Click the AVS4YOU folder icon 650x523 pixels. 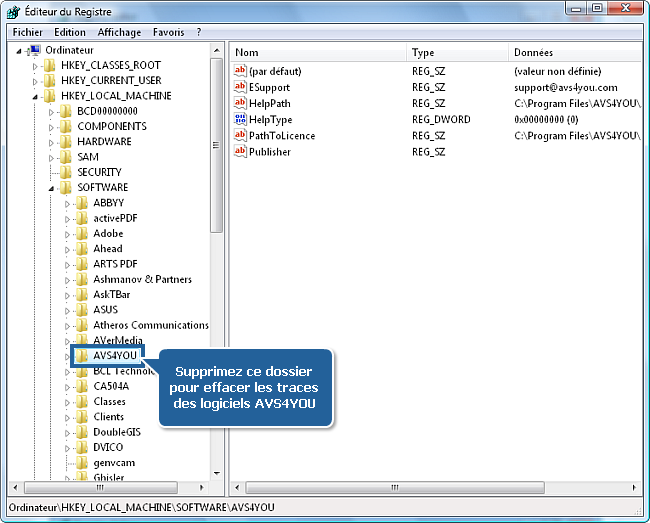[x=81, y=356]
